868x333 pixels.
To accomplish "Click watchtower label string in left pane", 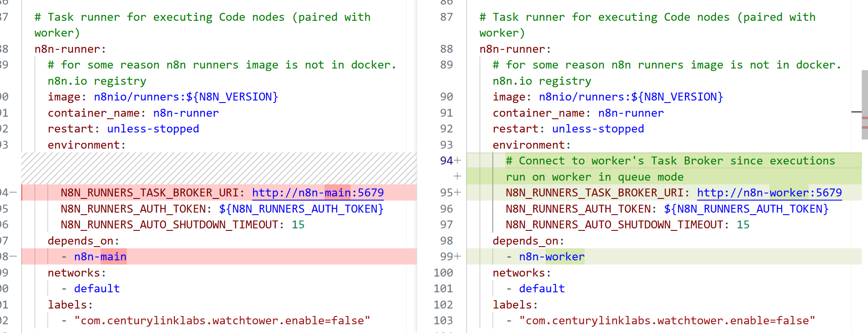I will 222,321.
